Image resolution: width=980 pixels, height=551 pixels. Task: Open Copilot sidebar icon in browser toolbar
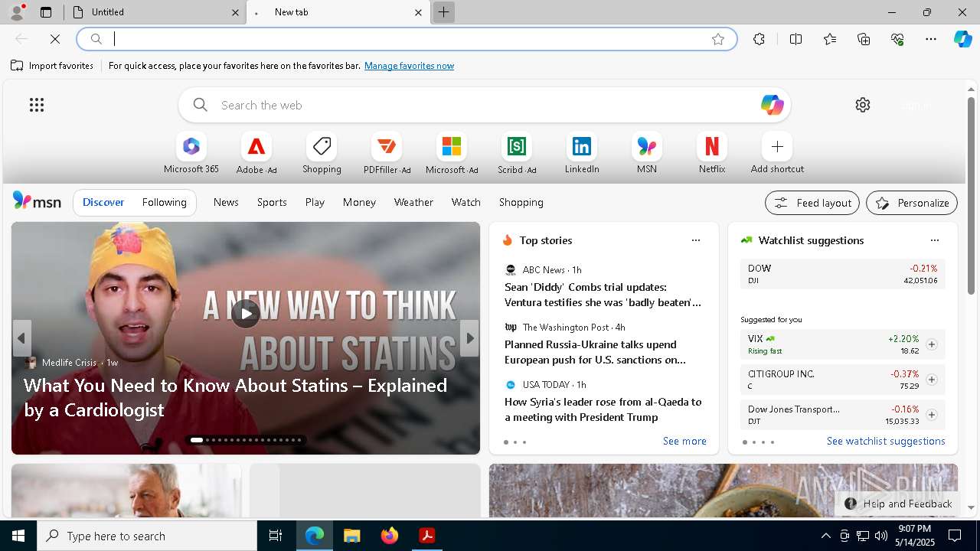click(962, 39)
